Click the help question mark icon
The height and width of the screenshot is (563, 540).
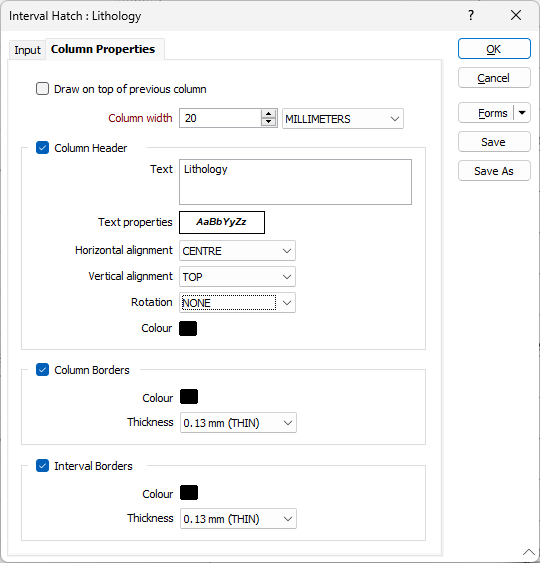pos(471,15)
